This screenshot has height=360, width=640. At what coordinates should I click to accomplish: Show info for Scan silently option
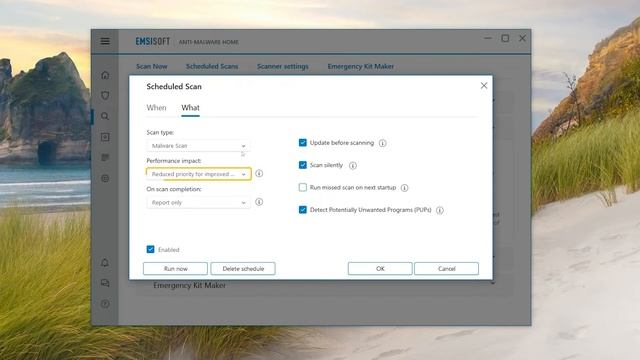click(x=353, y=165)
